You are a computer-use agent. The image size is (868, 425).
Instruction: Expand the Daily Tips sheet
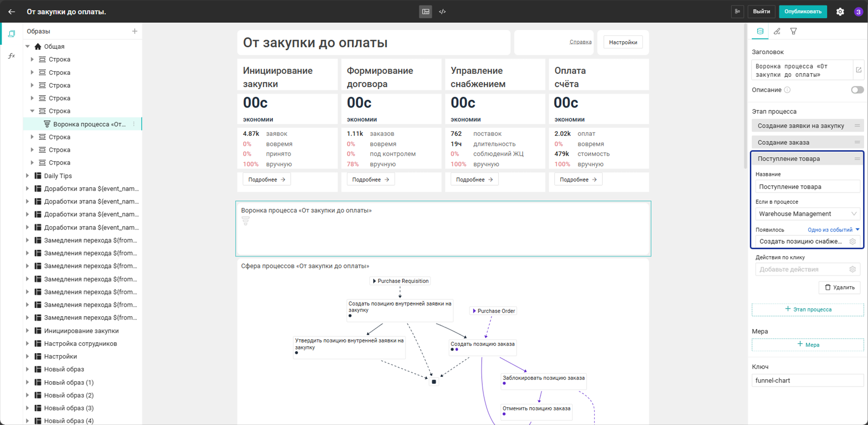pyautogui.click(x=28, y=176)
